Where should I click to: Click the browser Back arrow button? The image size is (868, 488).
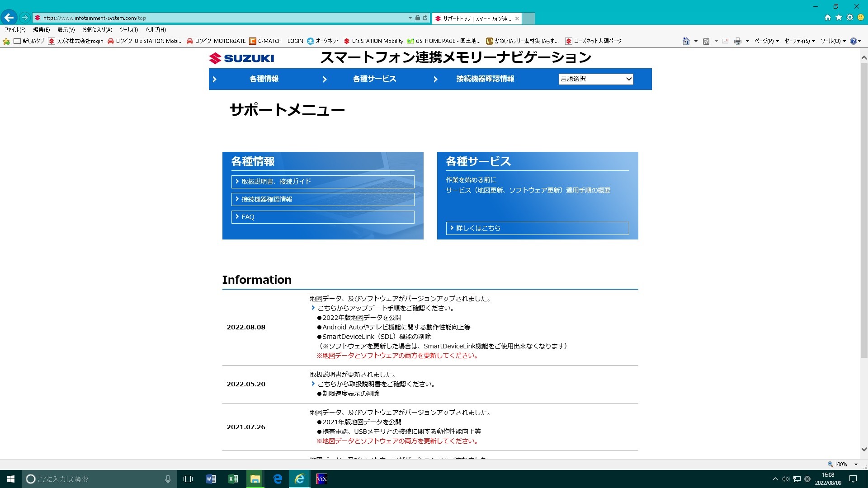[9, 18]
